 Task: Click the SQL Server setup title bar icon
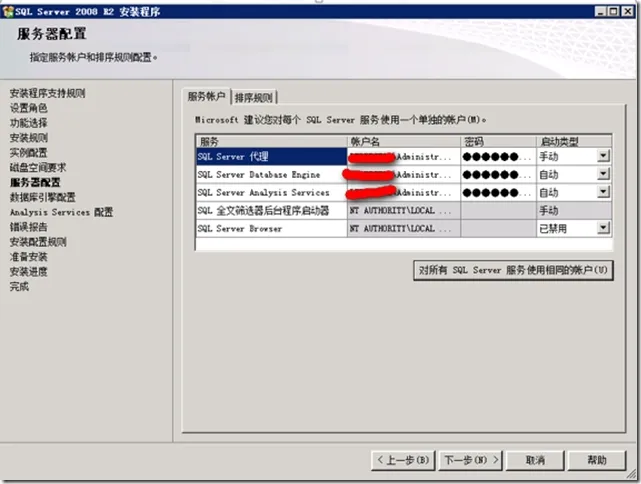(x=8, y=11)
